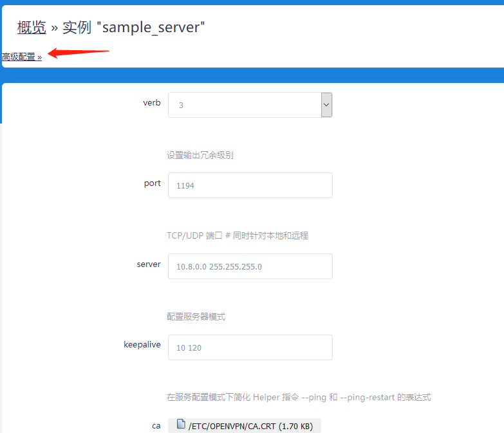Click the "port" field label

click(x=152, y=183)
